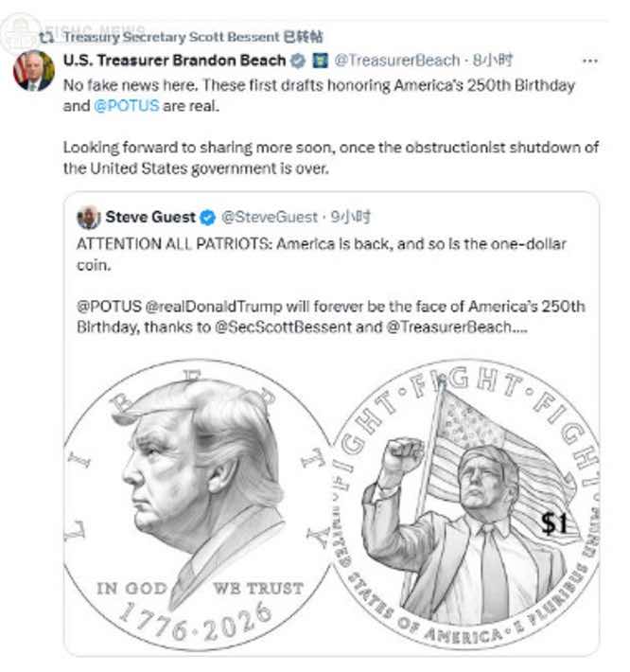Open the U.S. Treasurer Brandon Beach name

175,61
